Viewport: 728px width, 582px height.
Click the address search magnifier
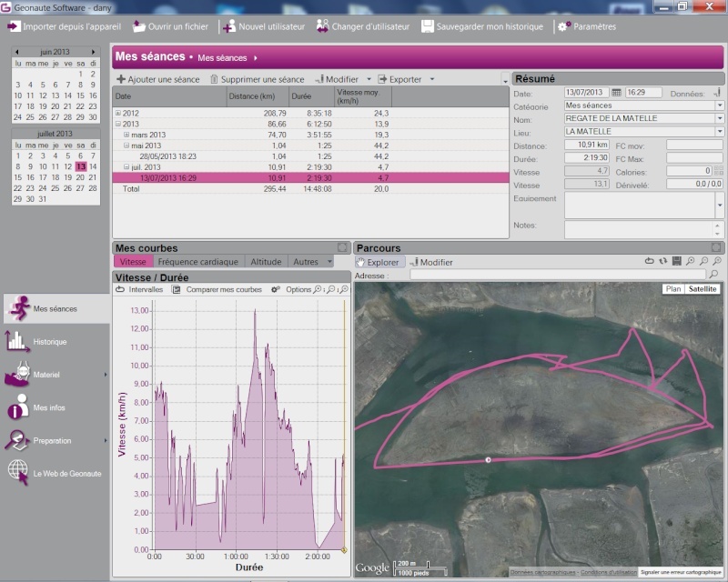(x=714, y=275)
